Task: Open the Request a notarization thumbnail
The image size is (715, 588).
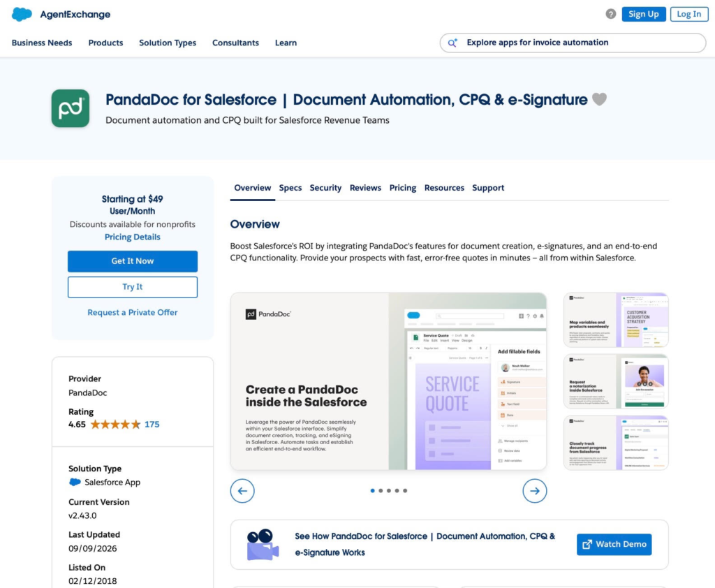Action: coord(616,381)
